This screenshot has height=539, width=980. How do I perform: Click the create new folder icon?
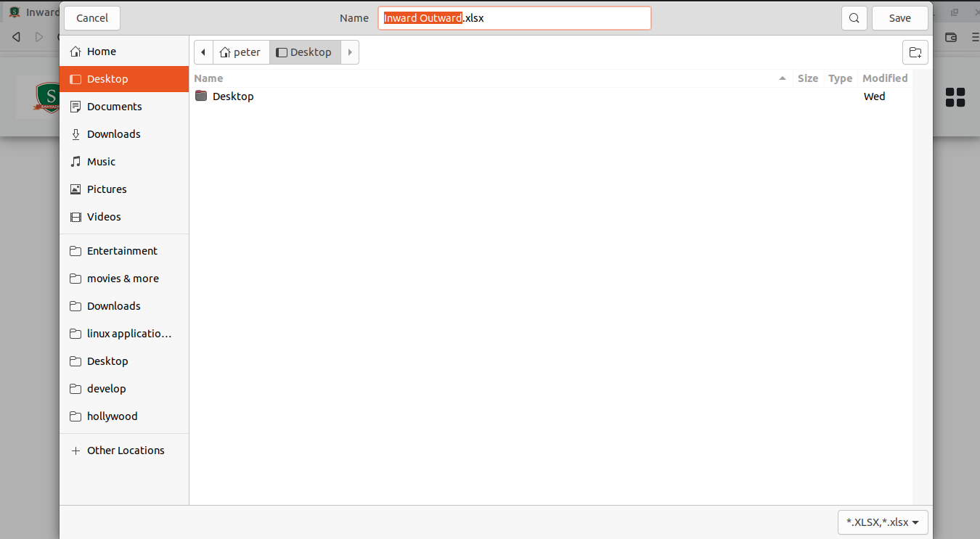[x=915, y=52]
